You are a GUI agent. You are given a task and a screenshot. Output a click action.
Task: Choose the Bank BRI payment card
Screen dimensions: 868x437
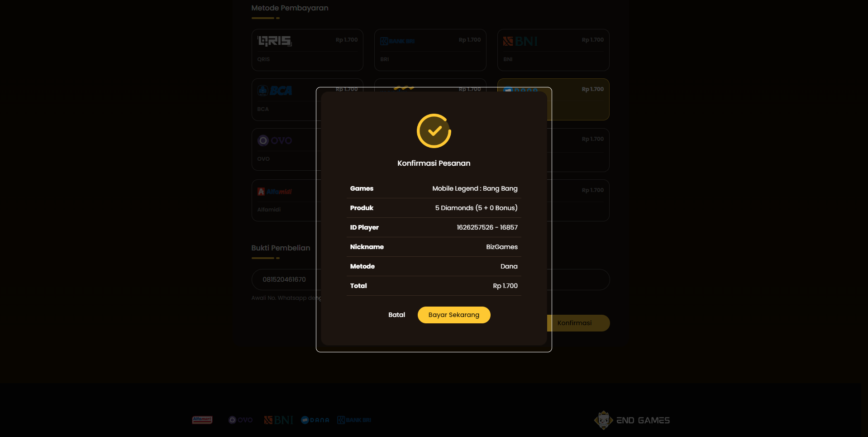tap(430, 50)
